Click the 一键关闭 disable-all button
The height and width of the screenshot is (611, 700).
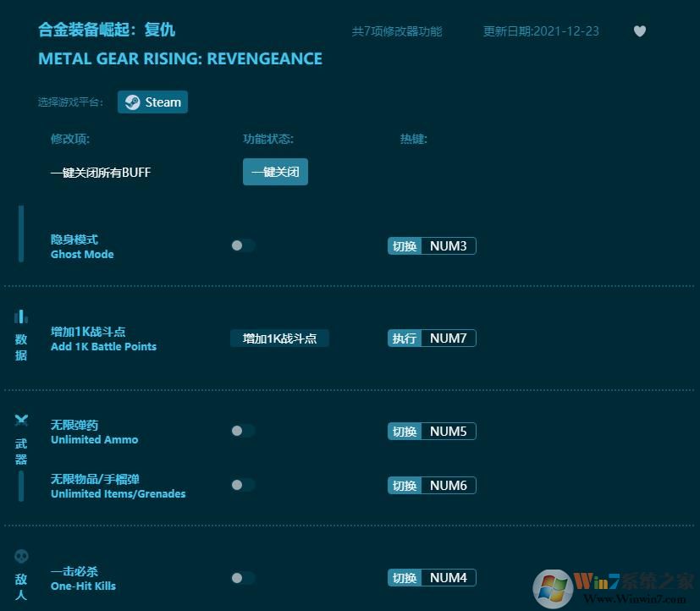(x=275, y=171)
